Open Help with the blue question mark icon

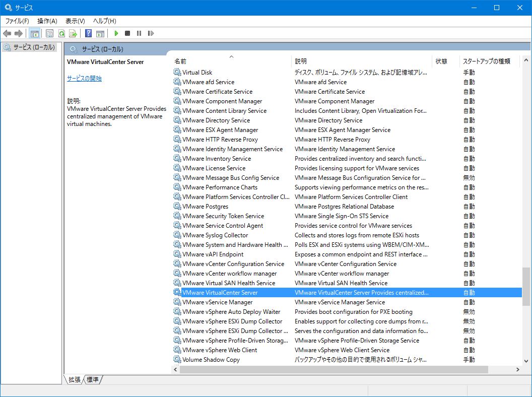(x=88, y=33)
